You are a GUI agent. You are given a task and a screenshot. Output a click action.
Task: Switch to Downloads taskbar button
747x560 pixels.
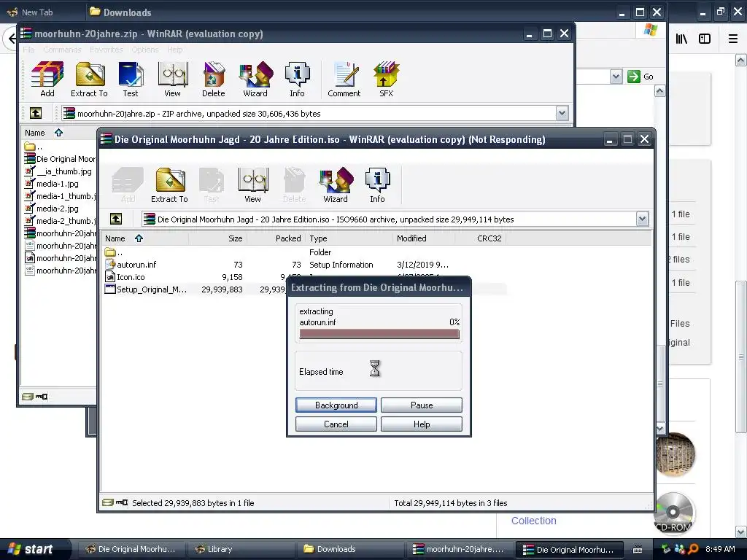(350, 549)
